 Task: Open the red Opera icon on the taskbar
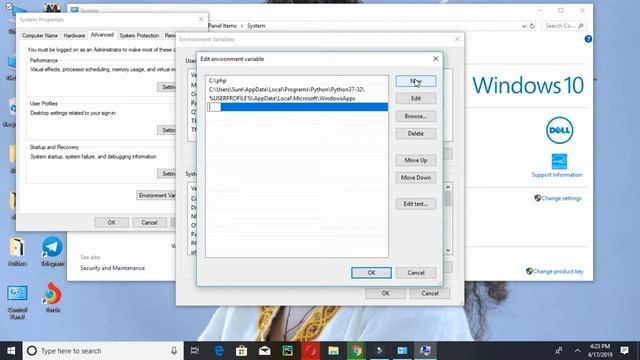pyautogui.click(x=311, y=351)
